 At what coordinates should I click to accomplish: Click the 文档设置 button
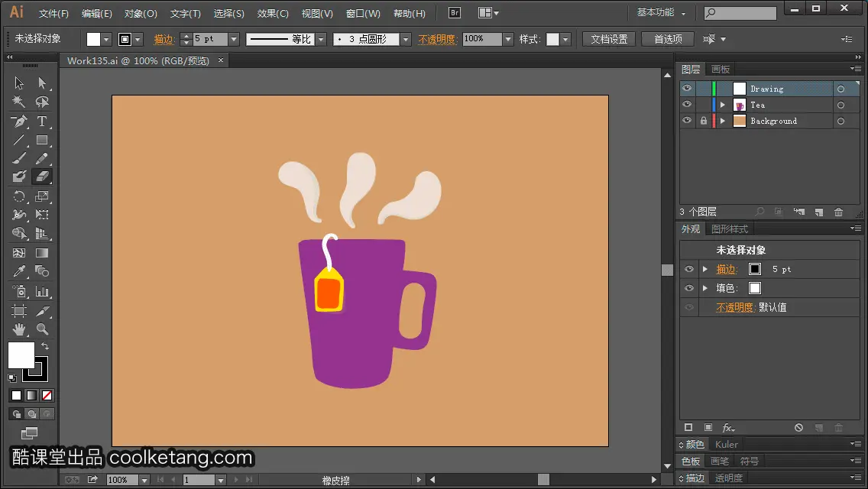tap(609, 39)
